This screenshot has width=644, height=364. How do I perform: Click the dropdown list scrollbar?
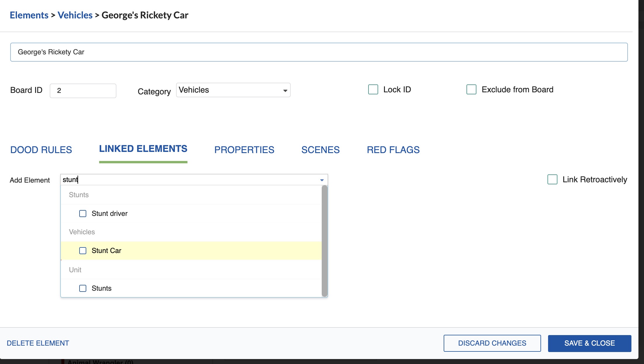[x=324, y=241]
